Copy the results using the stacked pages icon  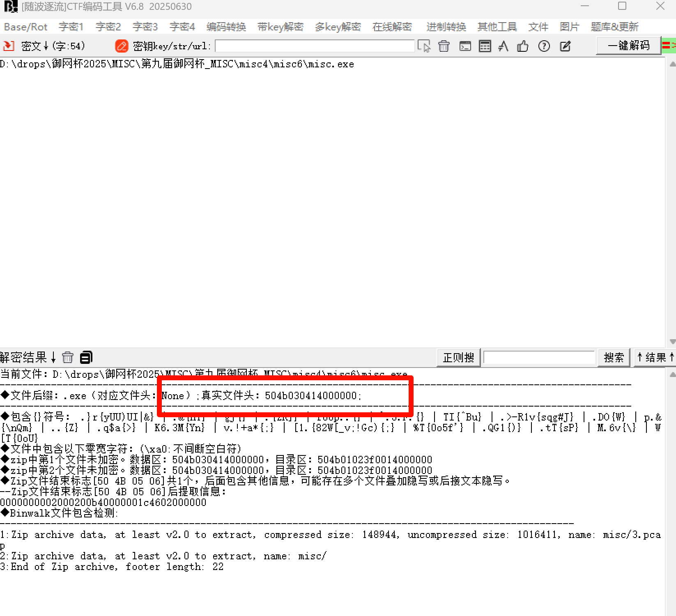click(x=86, y=357)
